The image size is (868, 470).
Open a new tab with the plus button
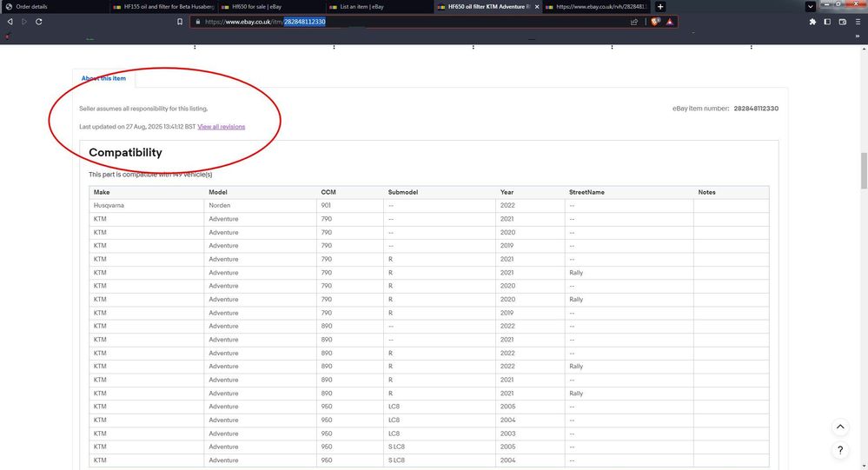point(659,7)
